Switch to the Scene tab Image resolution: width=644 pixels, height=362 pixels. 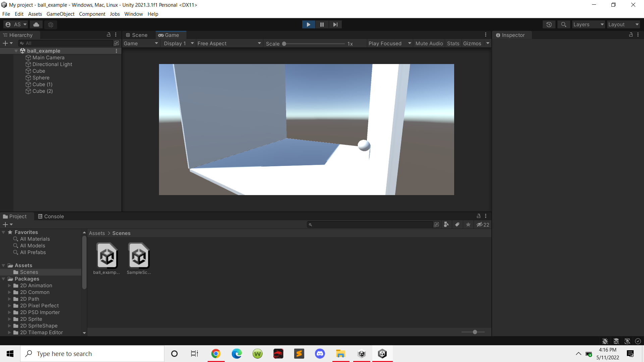click(137, 35)
